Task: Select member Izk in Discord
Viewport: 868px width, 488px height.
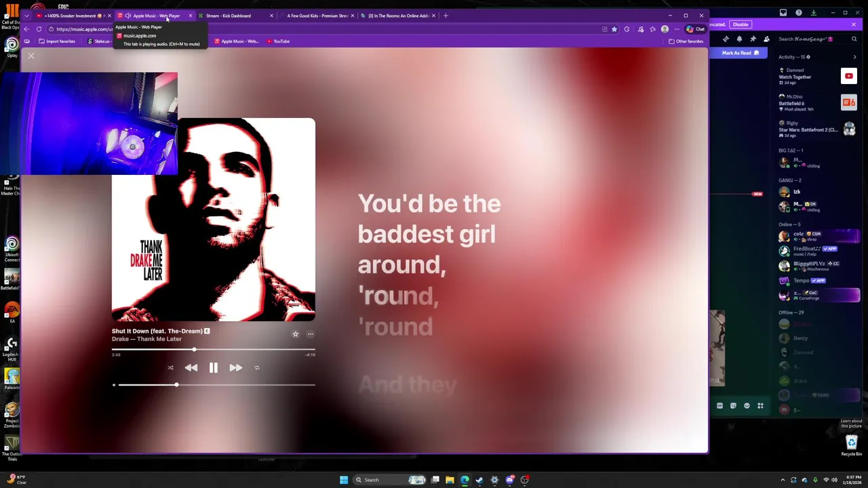Action: (x=818, y=192)
